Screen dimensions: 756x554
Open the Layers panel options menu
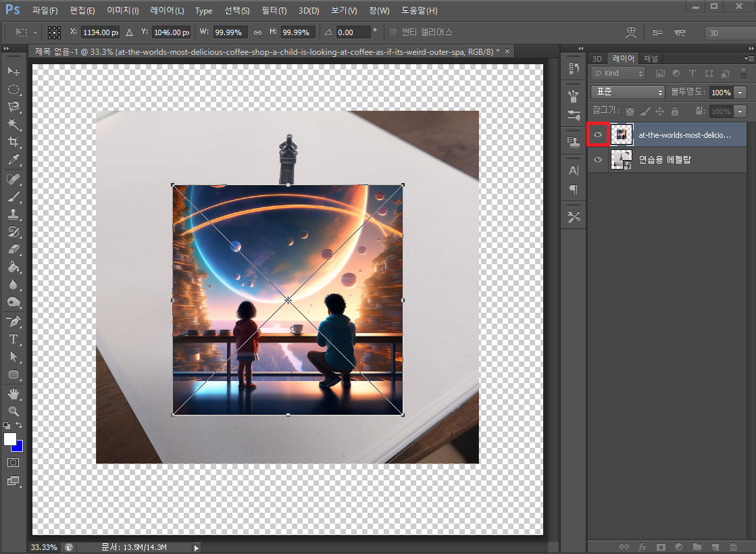coord(749,58)
